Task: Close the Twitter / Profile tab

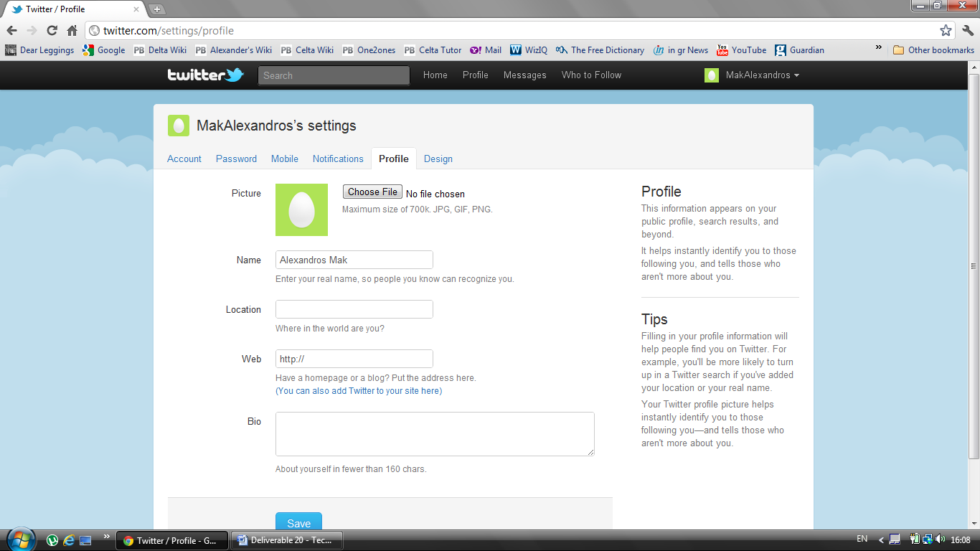Action: (x=137, y=9)
